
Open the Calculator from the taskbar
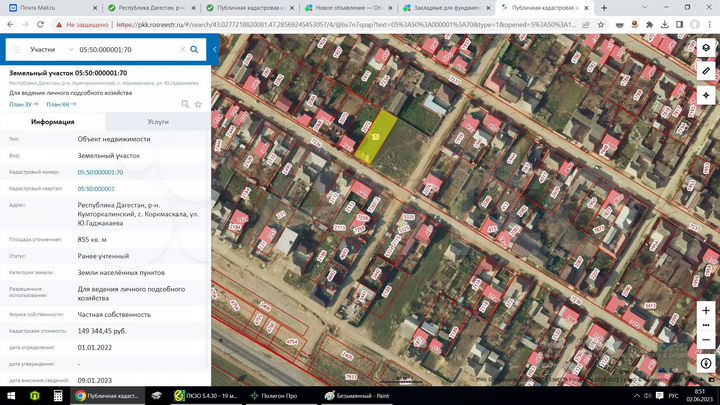(58, 396)
